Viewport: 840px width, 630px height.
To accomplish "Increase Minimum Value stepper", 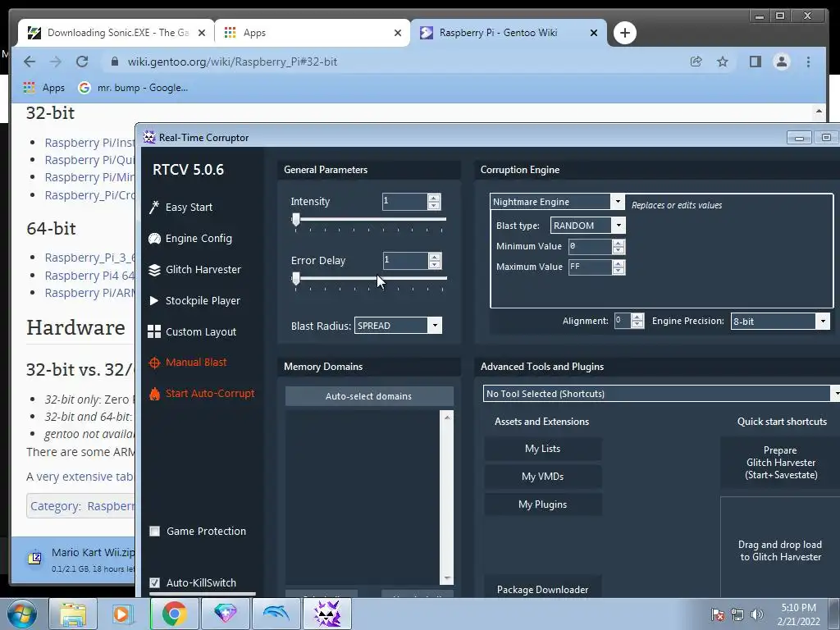I will (619, 243).
